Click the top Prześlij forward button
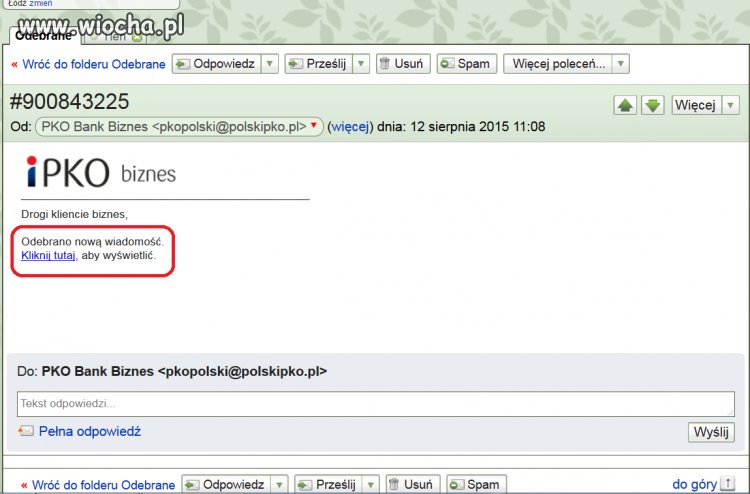The height and width of the screenshot is (494, 750). pos(319,64)
